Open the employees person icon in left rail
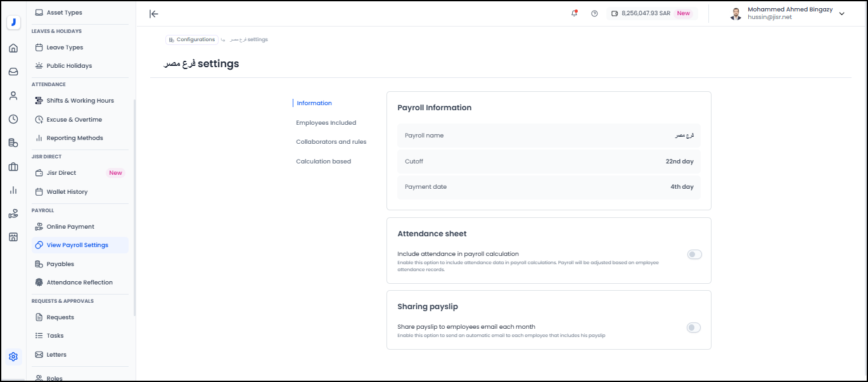868x382 pixels. click(13, 96)
